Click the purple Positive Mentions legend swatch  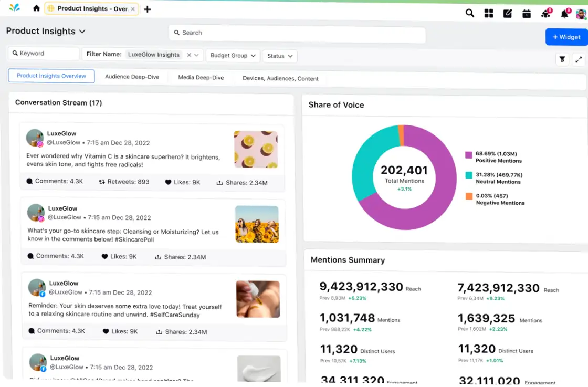[x=468, y=155]
